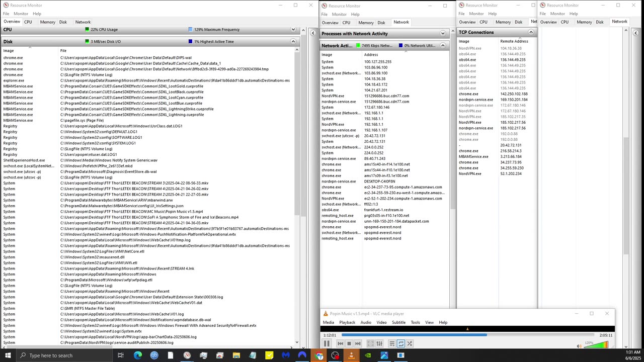
Task: Open OBS Studio from taskbar
Action: tap(335, 355)
